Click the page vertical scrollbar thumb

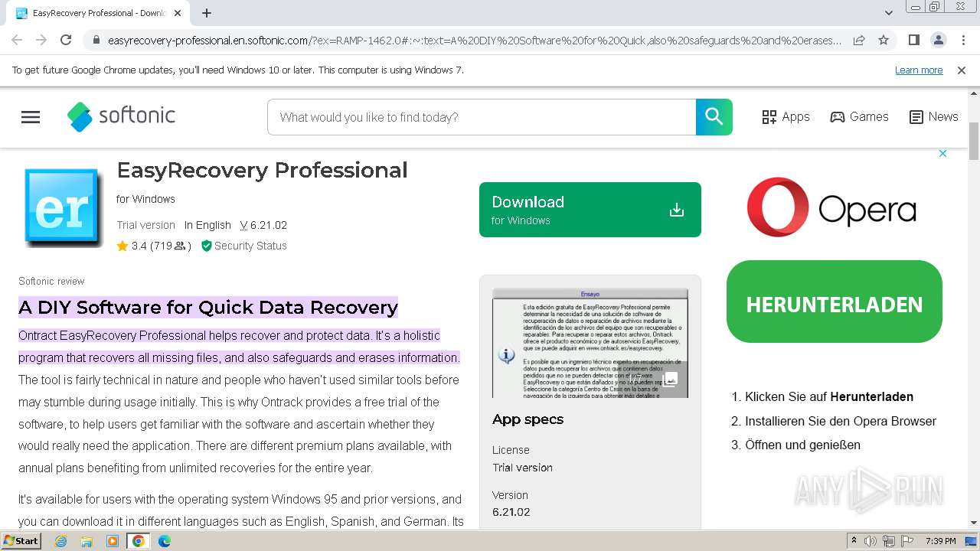(974, 140)
